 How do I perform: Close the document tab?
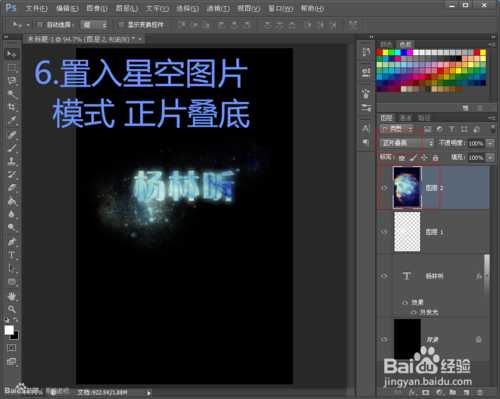pos(140,39)
